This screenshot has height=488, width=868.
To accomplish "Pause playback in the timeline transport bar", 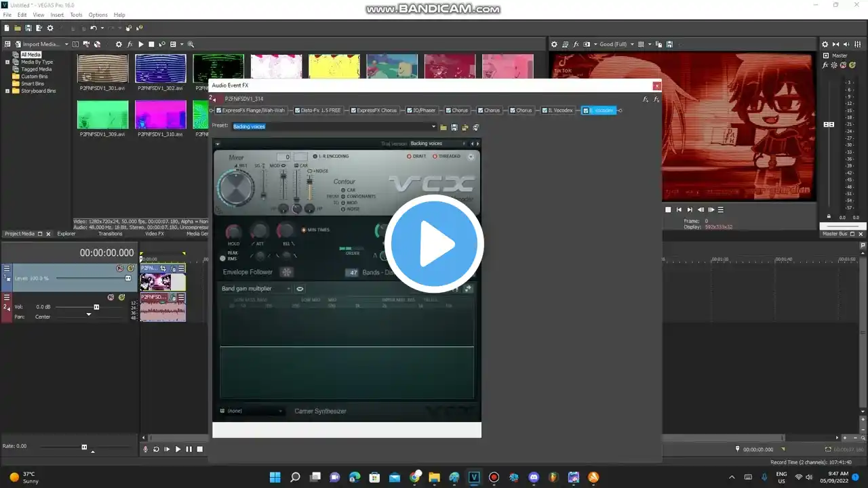I will pyautogui.click(x=189, y=449).
